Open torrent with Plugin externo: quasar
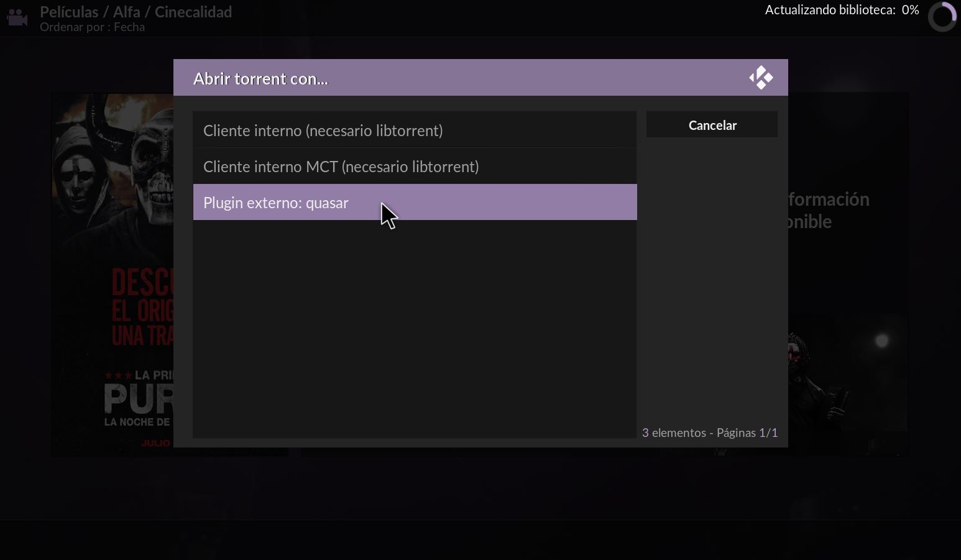 [x=415, y=202]
